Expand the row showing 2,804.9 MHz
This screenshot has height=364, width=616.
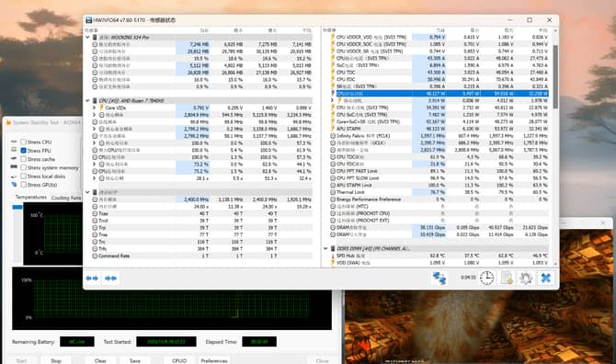(95, 115)
